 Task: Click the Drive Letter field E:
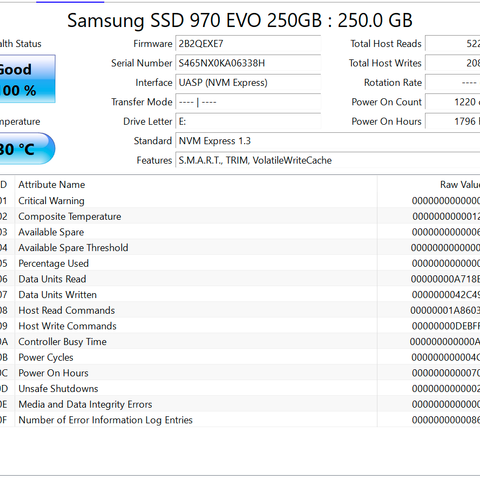[x=248, y=121]
